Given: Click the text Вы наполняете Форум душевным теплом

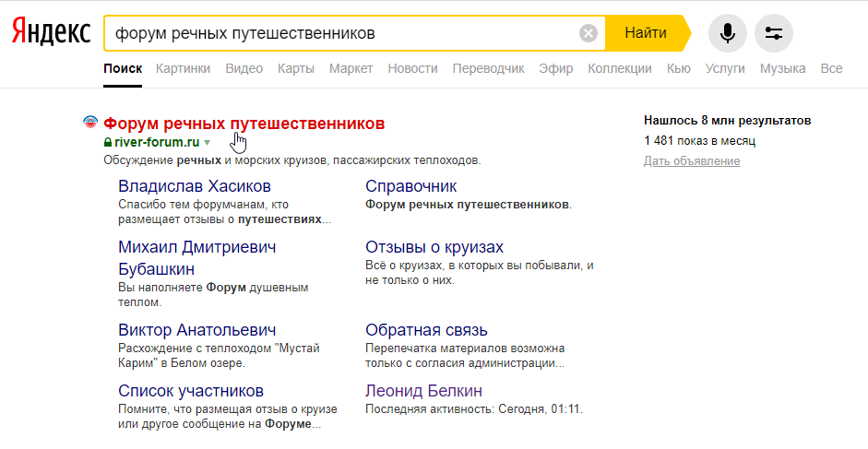Looking at the screenshot, I should pyautogui.click(x=213, y=295).
